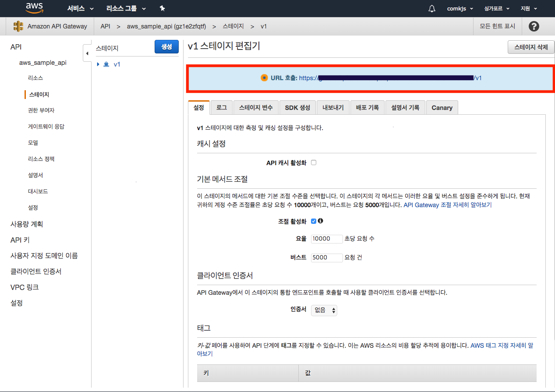Open the notifications bell icon
Viewport: 555px width, 392px height.
(432, 9)
